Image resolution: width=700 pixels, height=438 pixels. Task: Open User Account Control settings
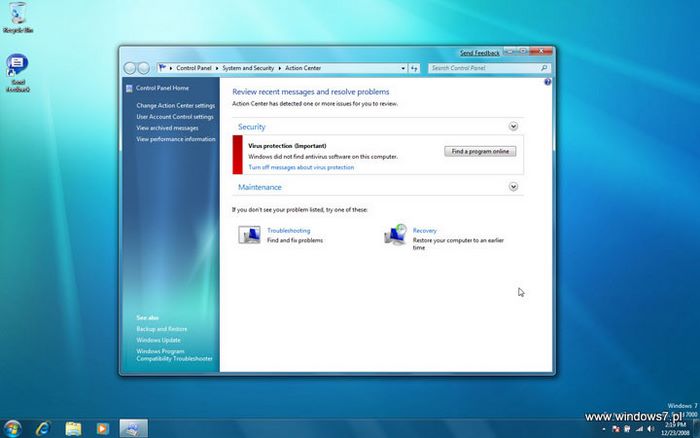175,117
